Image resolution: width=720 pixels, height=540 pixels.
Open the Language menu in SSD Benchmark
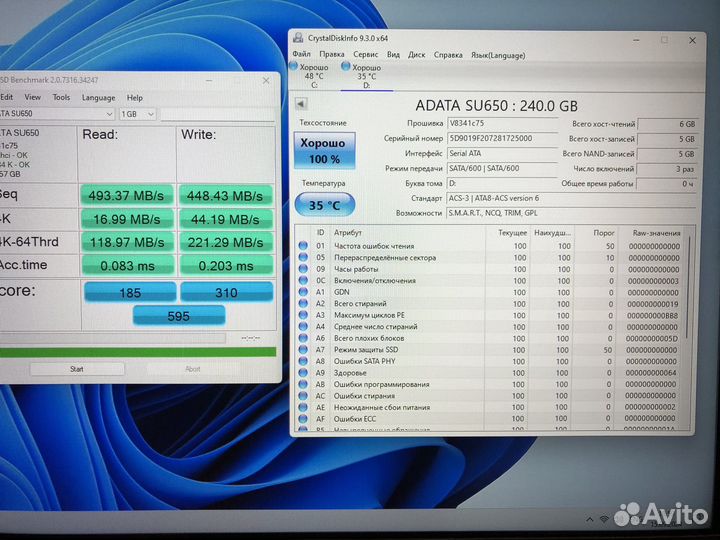pos(98,97)
